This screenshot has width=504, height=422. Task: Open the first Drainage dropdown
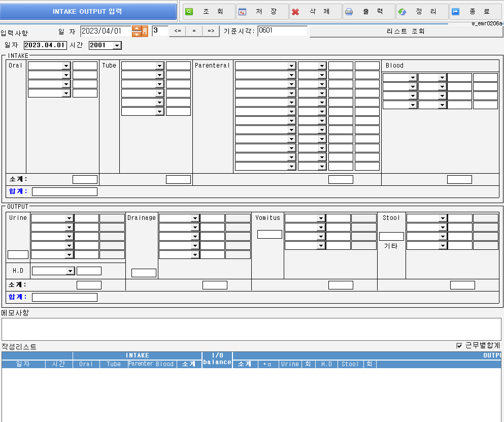195,218
